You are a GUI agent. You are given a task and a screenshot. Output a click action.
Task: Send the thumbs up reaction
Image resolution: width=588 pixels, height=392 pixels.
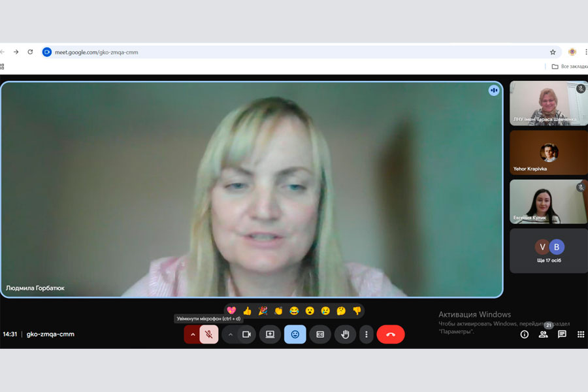247,310
